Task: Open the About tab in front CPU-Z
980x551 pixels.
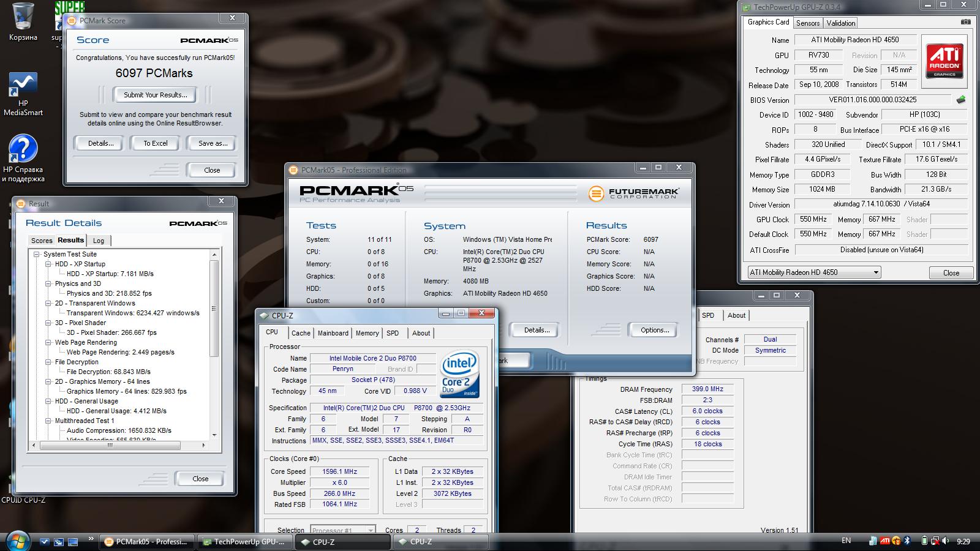Action: tap(421, 333)
